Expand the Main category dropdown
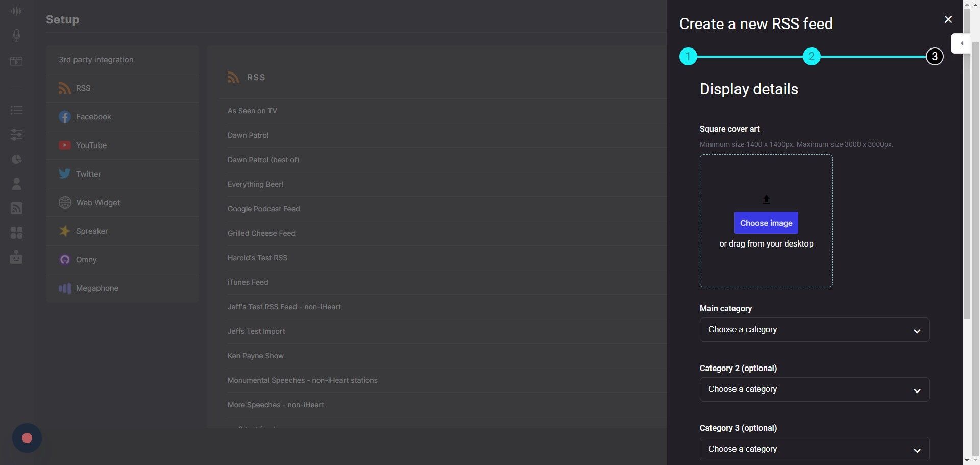Screen dimensions: 980x465 tap(814, 330)
